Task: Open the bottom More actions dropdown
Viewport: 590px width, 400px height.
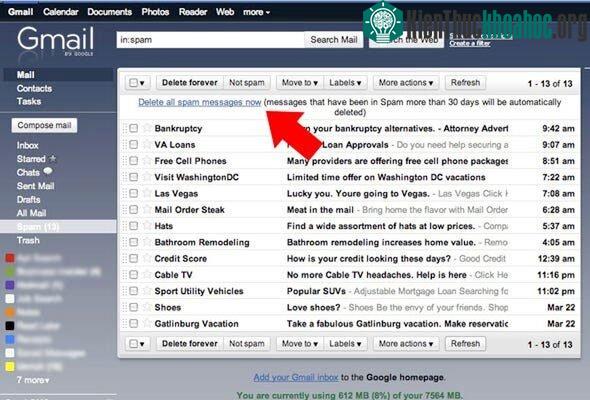Action: 406,344
